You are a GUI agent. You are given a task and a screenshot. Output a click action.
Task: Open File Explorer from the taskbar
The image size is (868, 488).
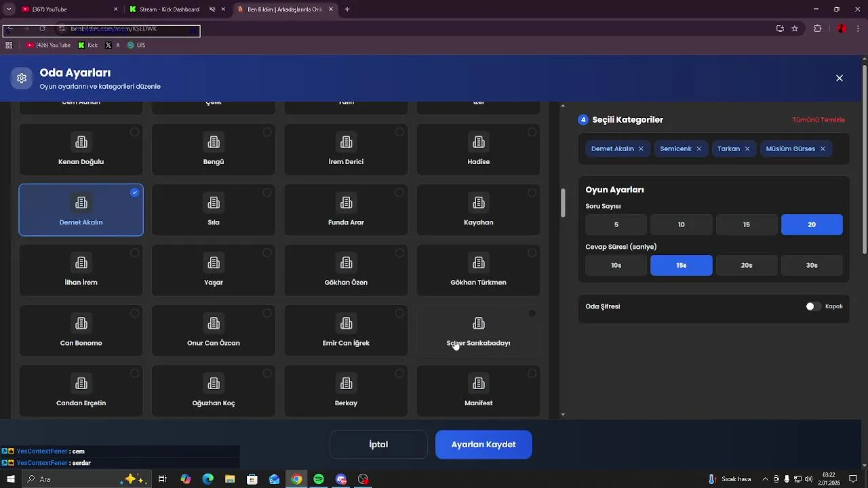click(x=230, y=479)
